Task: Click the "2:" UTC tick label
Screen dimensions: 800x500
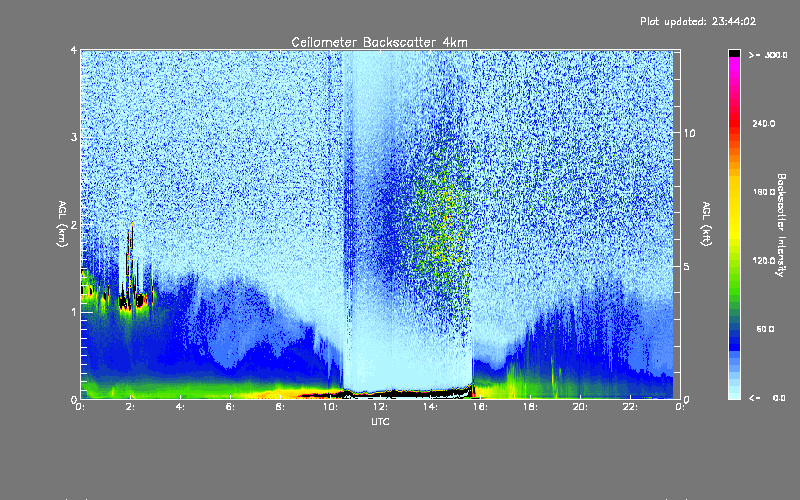Action: (x=131, y=407)
